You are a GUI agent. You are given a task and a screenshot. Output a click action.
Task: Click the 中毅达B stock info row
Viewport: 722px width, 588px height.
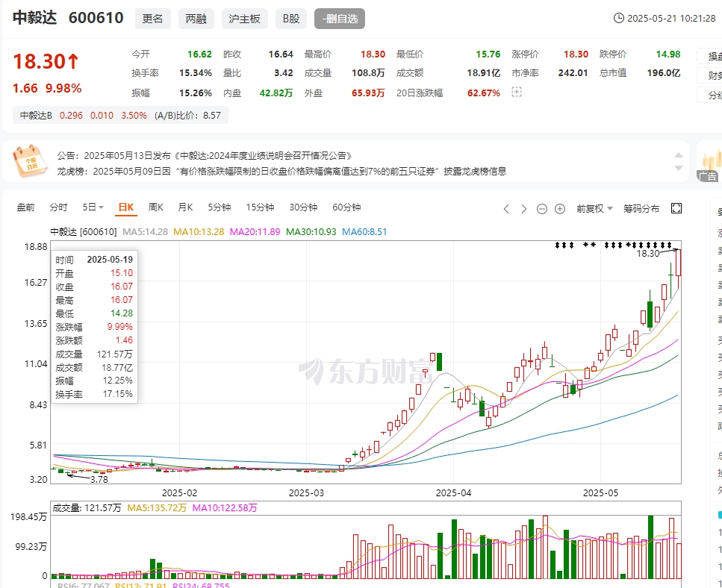pyautogui.click(x=121, y=116)
